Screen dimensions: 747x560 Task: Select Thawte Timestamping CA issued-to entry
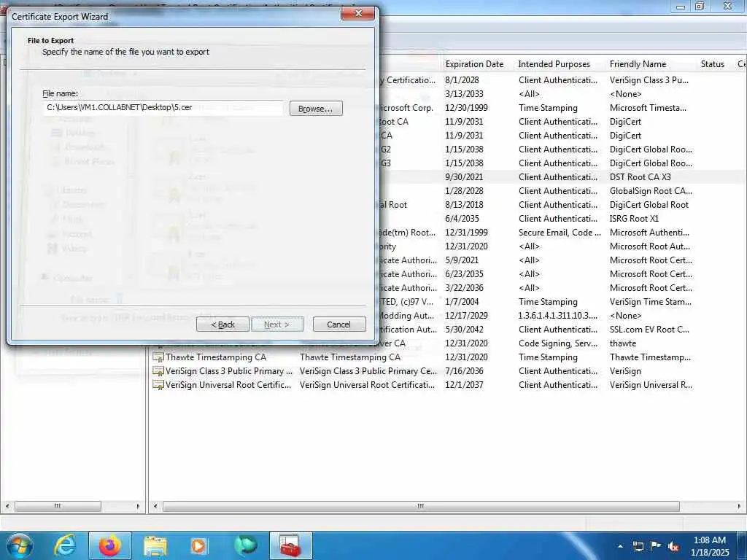[x=215, y=357]
